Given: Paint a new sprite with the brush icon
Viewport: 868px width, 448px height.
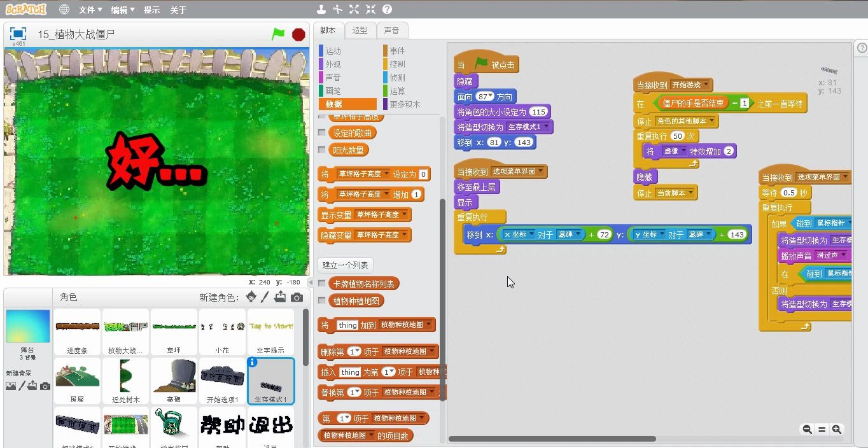Looking at the screenshot, I should [x=263, y=296].
